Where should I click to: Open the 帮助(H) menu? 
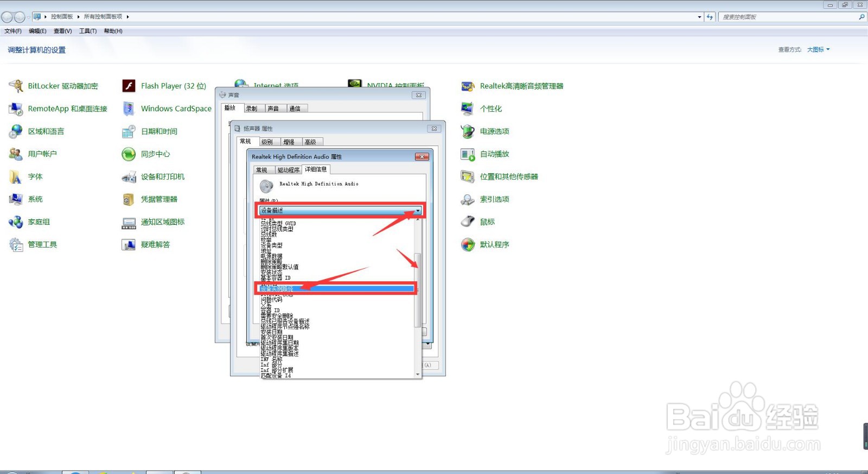click(113, 31)
